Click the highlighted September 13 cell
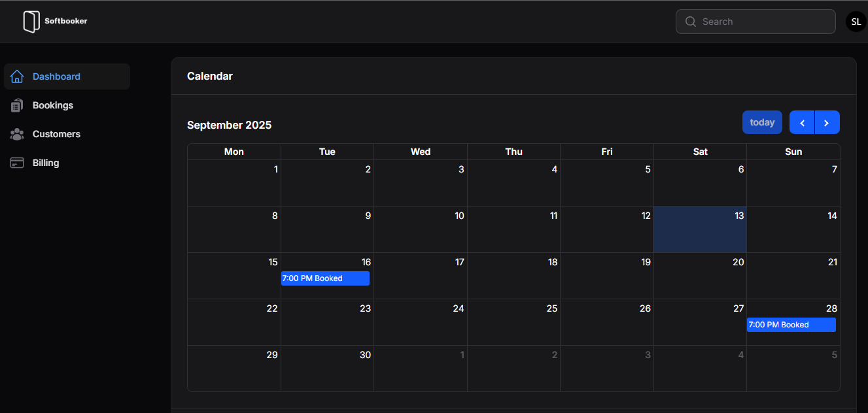 (x=700, y=229)
